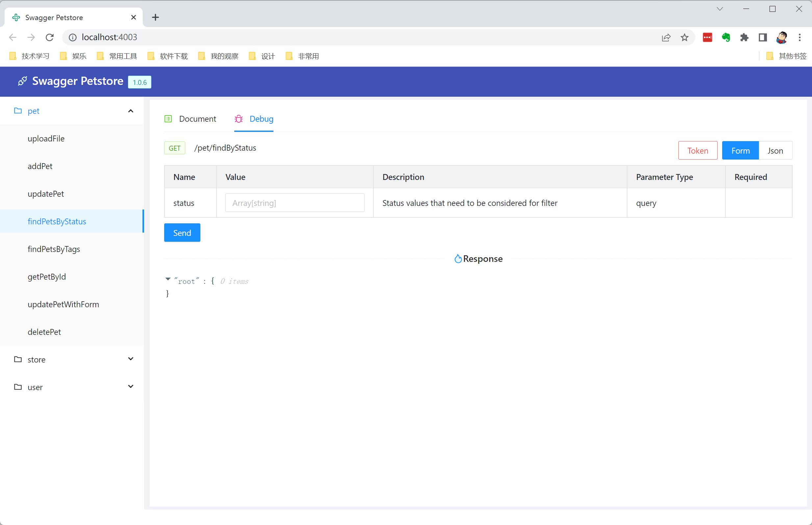812x525 pixels.
Task: Click the red extension icon
Action: tap(707, 37)
